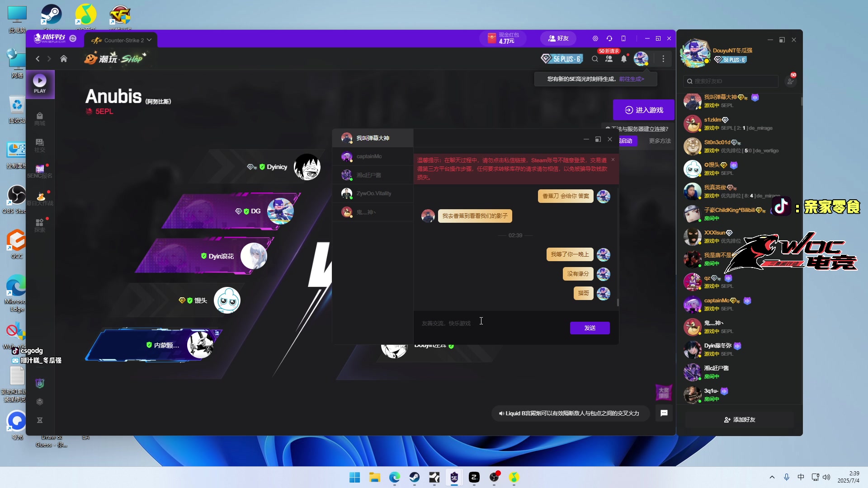Click the shield lock icon in sidebar
Viewport: 868px width, 488px height.
(40, 383)
